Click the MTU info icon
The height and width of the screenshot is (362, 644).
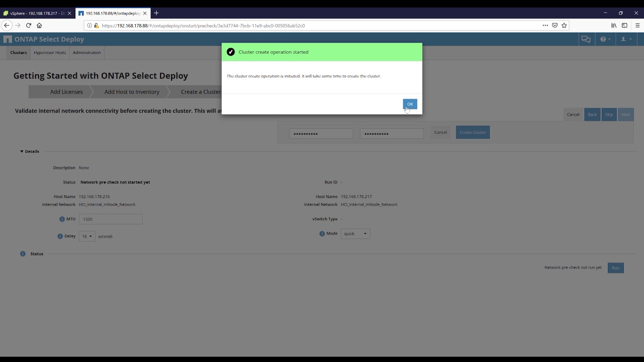(x=61, y=219)
